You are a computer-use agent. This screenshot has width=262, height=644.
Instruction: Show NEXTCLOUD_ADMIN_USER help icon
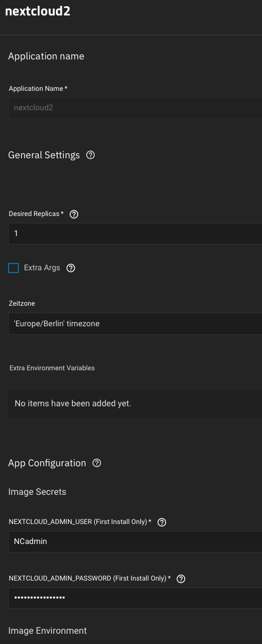pyautogui.click(x=162, y=522)
